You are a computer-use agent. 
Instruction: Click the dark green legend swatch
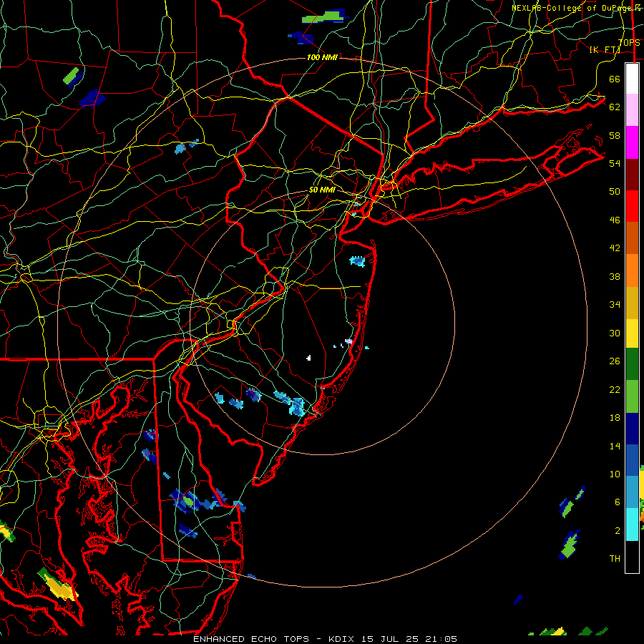(632, 364)
